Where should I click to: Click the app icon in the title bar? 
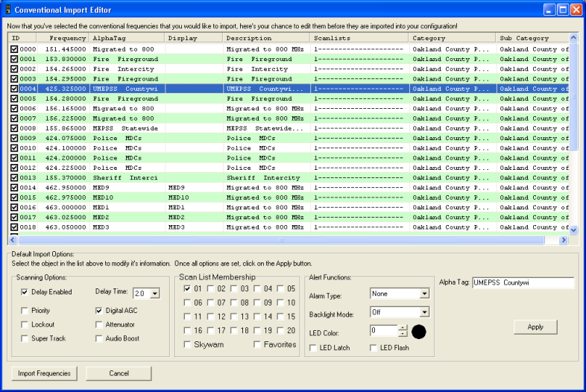8,10
